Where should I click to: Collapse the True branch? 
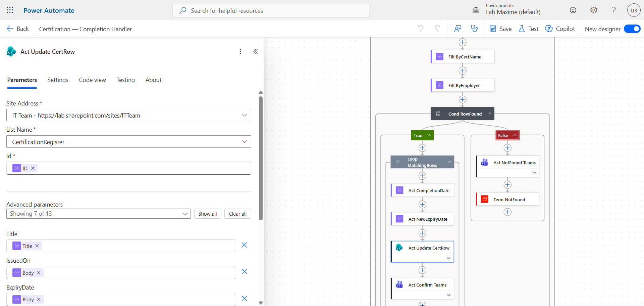point(429,135)
